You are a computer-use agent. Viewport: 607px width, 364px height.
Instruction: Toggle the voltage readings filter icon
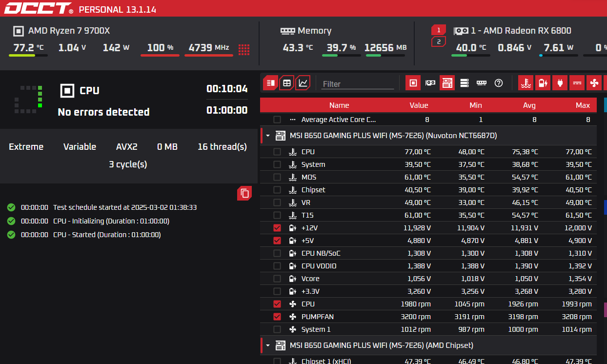543,83
